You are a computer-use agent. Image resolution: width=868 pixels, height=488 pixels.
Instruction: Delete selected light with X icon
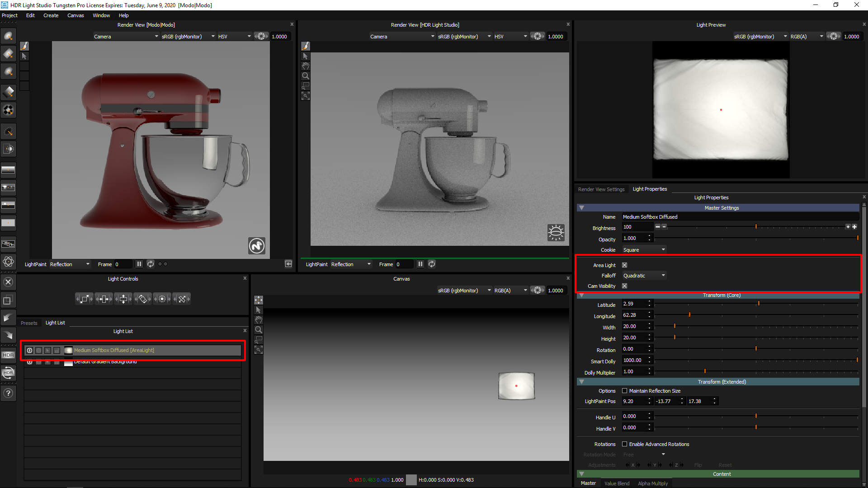(8, 282)
